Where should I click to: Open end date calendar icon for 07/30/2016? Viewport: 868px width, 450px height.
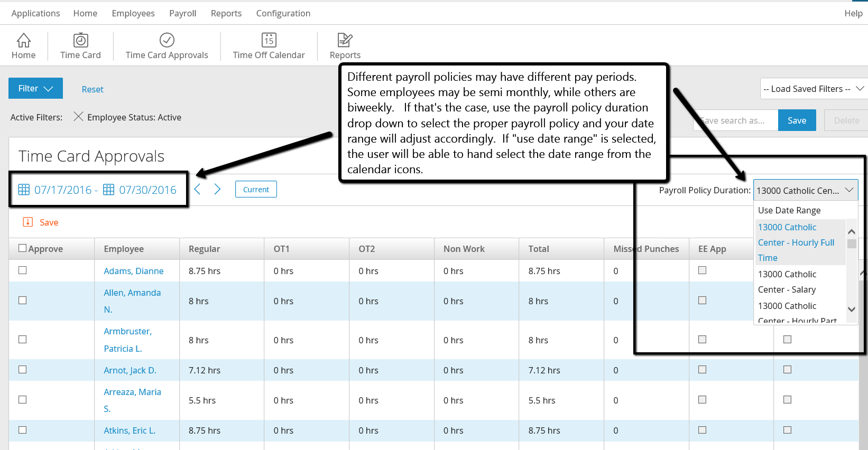tap(108, 190)
